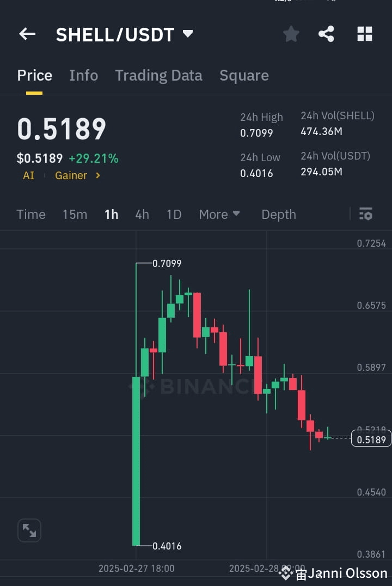
Task: Expand the quick trade arrow next to Gainer
Action: tap(98, 175)
